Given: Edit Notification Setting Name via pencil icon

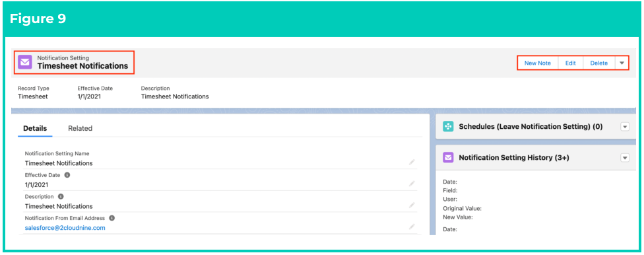Looking at the screenshot, I should coord(412,163).
